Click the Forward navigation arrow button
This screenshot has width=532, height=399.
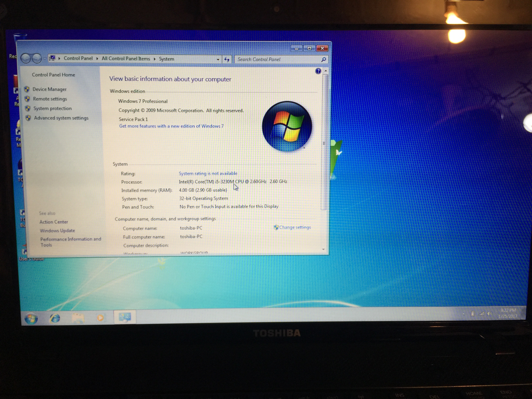pyautogui.click(x=37, y=58)
